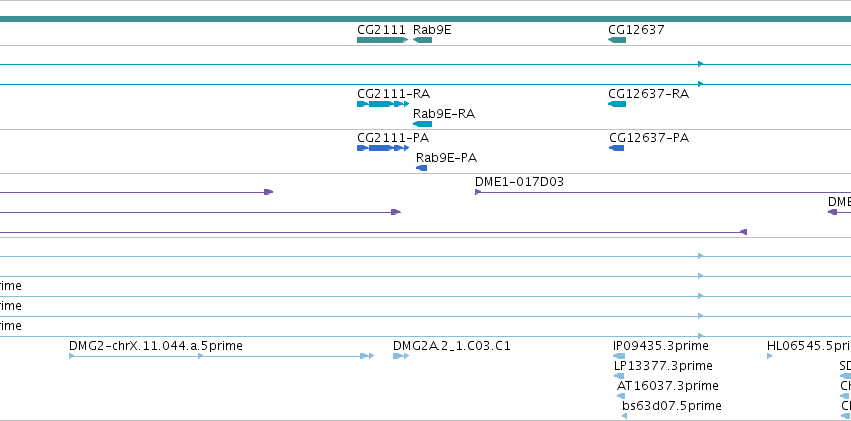This screenshot has width=851, height=421.
Task: Select the CG12637-PA protein feature
Action: pyautogui.click(x=617, y=148)
